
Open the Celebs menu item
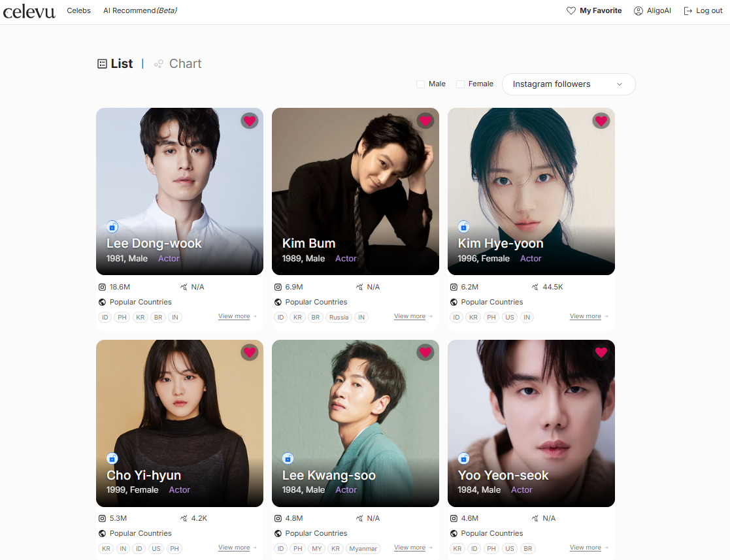tap(78, 10)
